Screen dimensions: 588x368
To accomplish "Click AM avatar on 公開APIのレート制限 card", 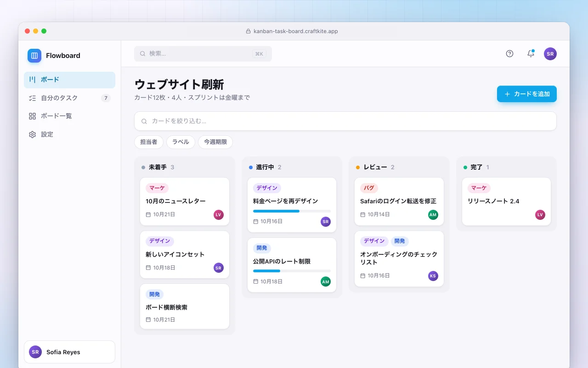I will pyautogui.click(x=326, y=282).
